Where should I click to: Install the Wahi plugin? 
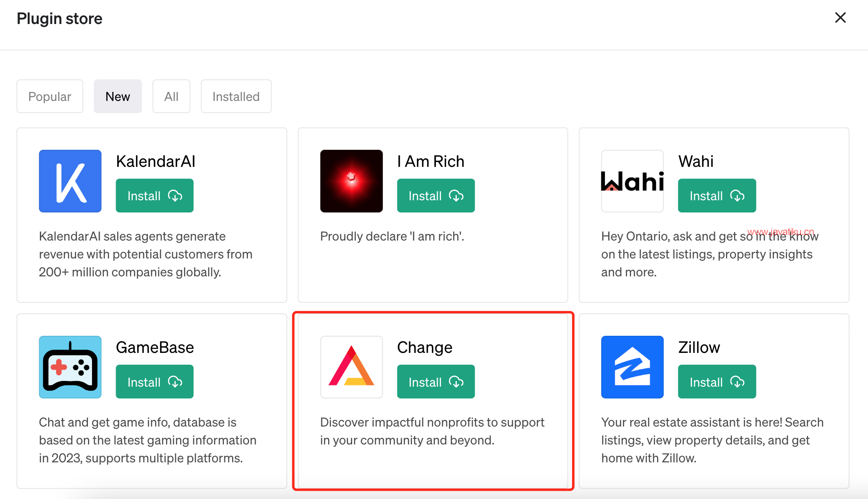(x=717, y=195)
